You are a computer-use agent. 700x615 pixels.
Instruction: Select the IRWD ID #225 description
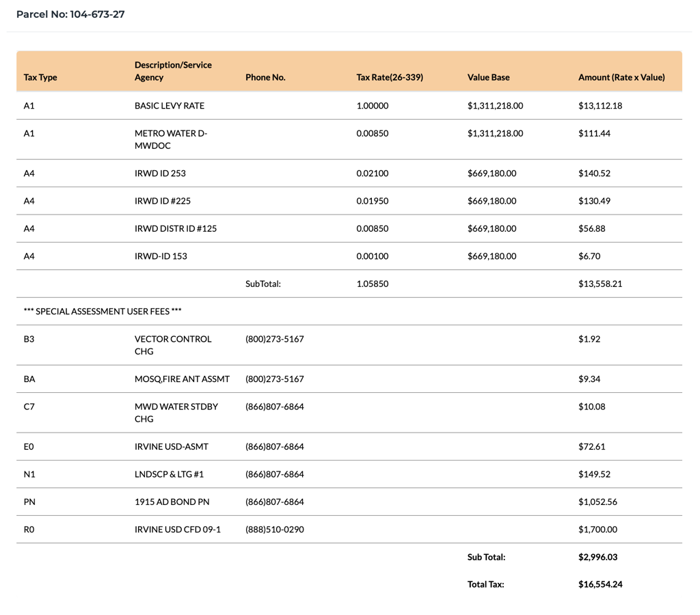pyautogui.click(x=163, y=201)
